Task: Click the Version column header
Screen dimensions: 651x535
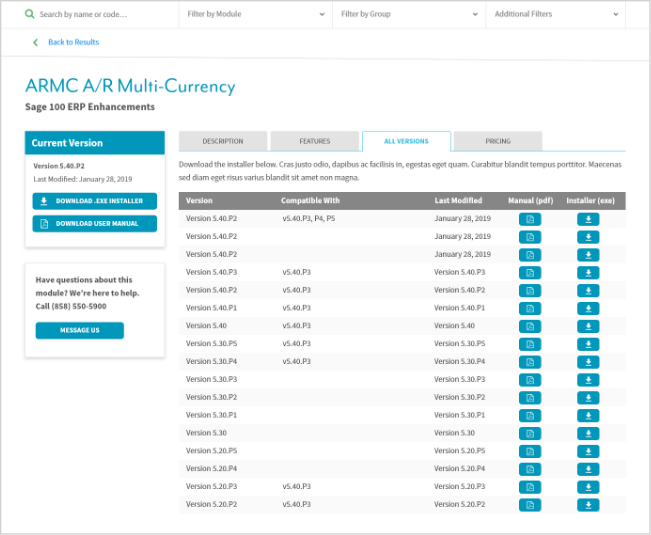Action: [x=199, y=200]
